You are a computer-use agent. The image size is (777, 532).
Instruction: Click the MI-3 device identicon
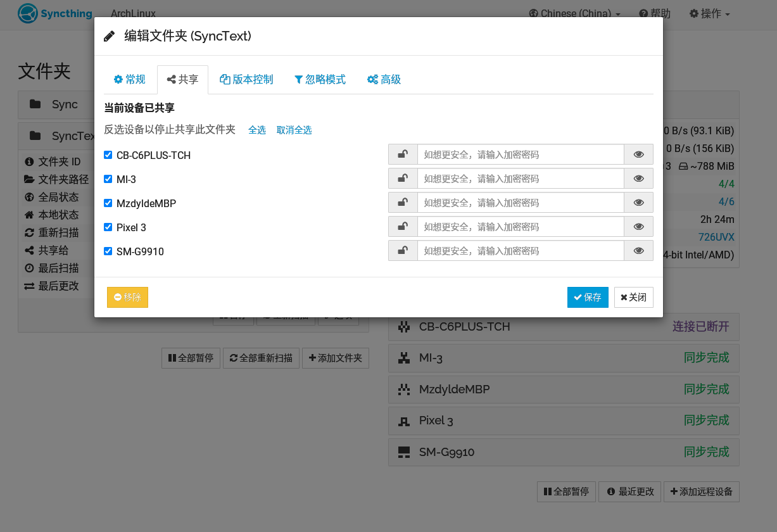click(x=403, y=358)
